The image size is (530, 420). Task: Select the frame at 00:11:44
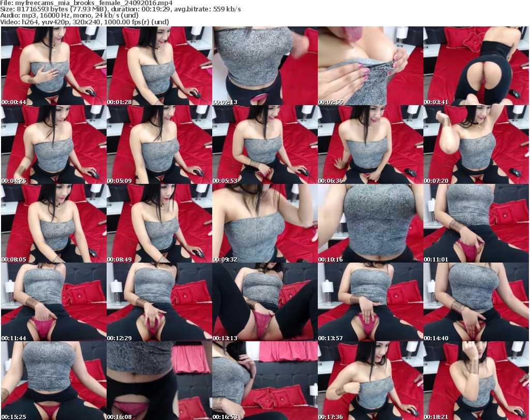[53, 302]
